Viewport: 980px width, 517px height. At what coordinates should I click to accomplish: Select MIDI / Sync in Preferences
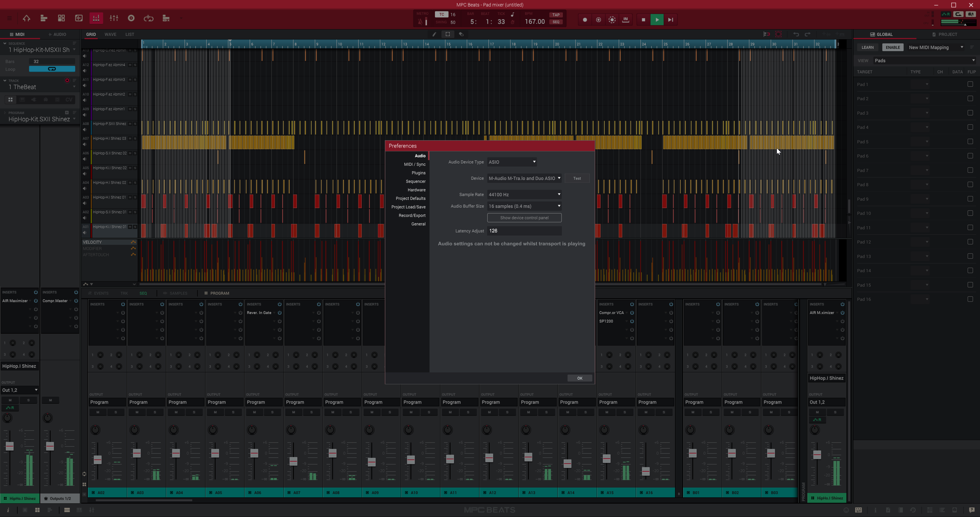point(415,164)
